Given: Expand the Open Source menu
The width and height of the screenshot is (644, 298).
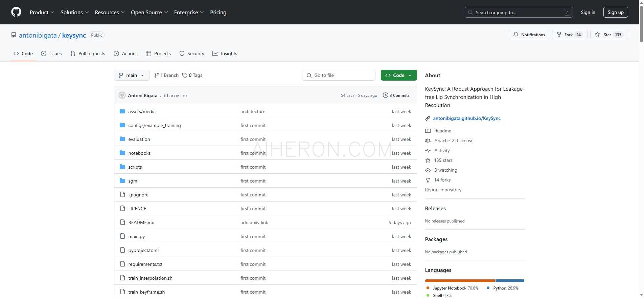Looking at the screenshot, I should (149, 12).
